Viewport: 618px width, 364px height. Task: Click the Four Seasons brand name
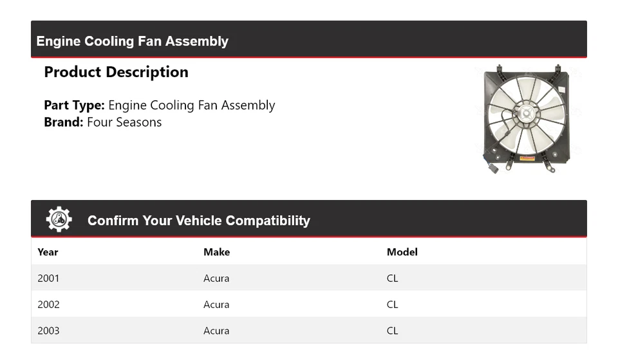point(124,122)
